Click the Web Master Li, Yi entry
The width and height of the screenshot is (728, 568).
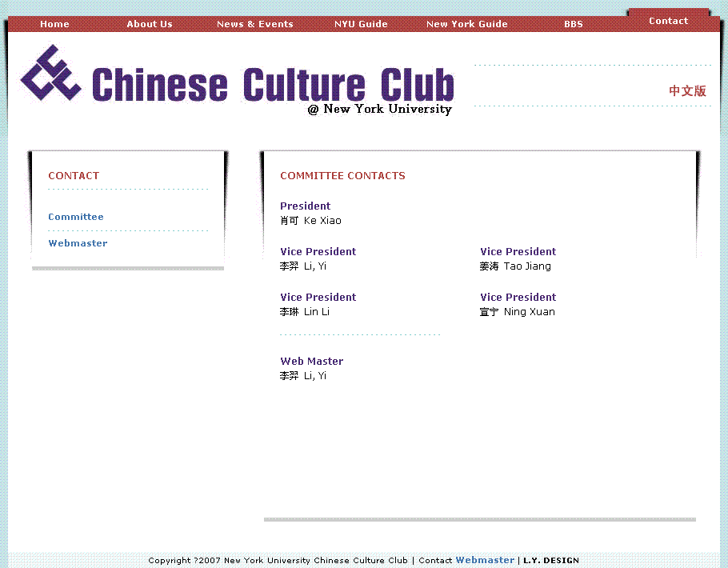pyautogui.click(x=303, y=376)
